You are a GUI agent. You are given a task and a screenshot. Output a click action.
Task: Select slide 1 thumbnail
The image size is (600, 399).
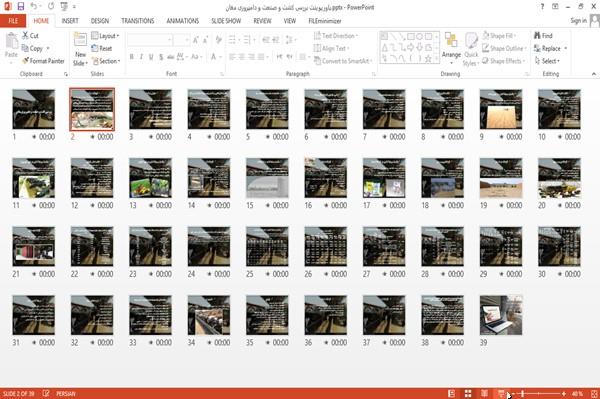coord(34,109)
